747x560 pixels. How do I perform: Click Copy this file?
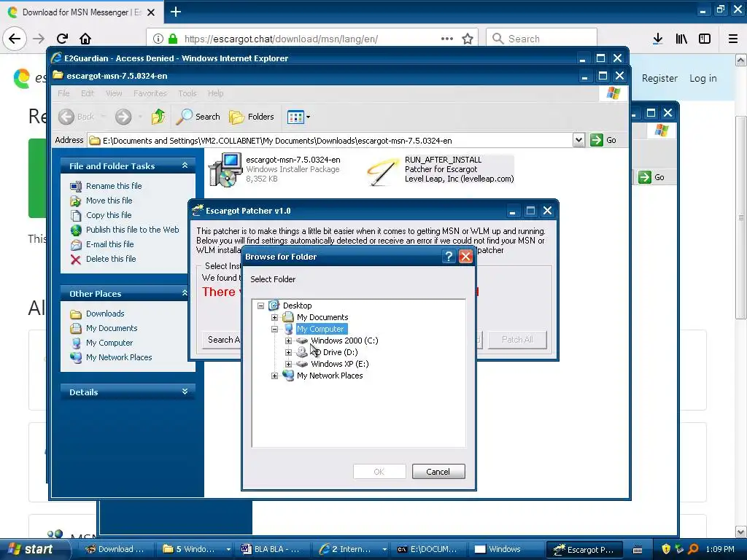pyautogui.click(x=109, y=215)
